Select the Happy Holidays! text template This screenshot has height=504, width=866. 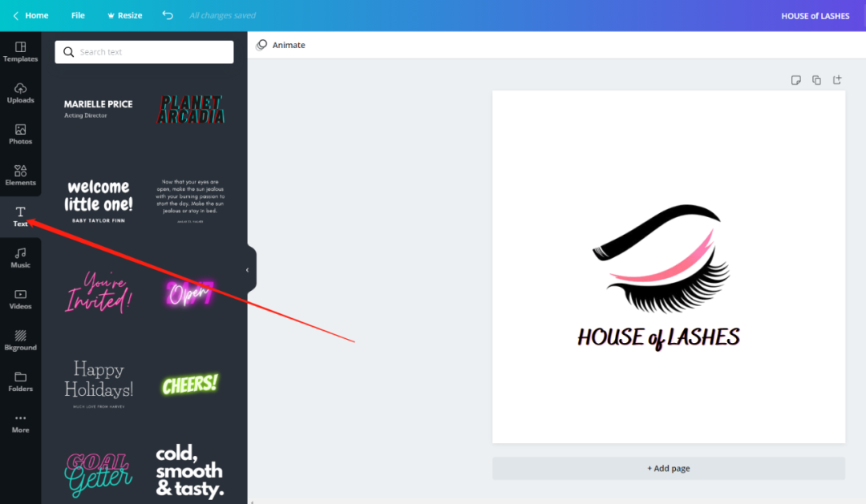(x=99, y=385)
